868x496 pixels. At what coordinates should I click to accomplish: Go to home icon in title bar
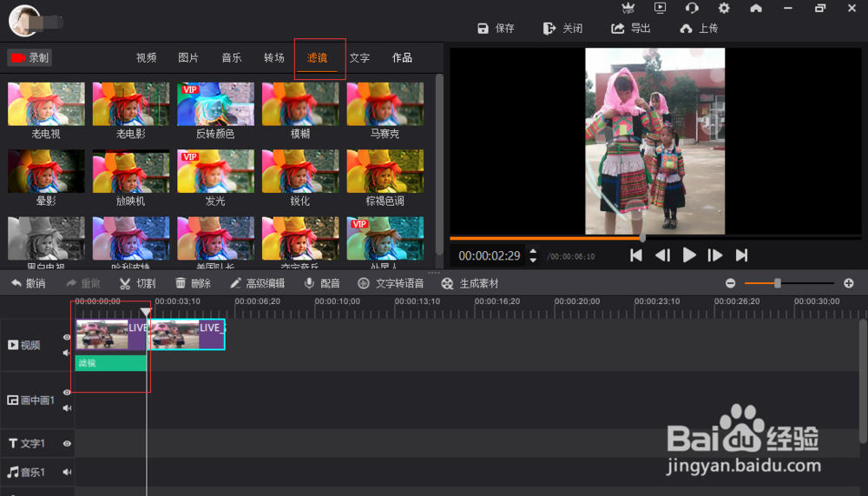click(x=756, y=8)
